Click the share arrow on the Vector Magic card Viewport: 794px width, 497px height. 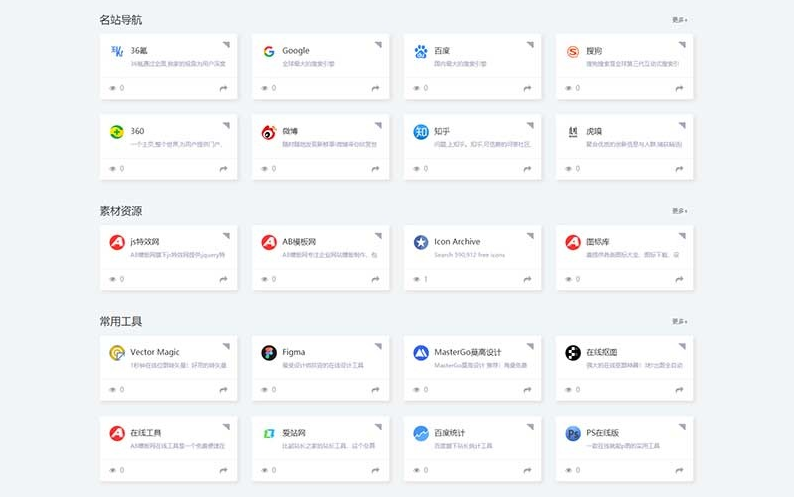(x=223, y=389)
